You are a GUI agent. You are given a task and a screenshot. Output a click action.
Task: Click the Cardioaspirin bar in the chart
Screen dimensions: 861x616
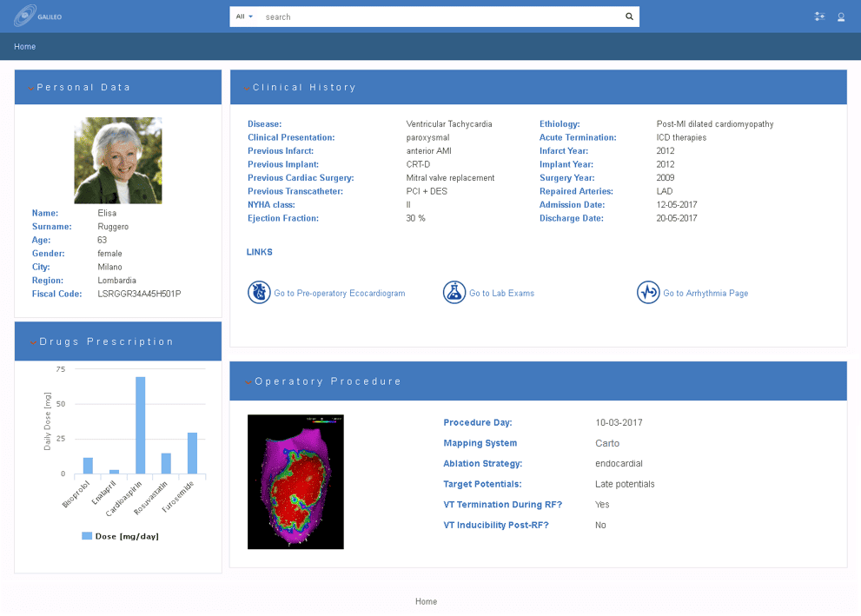140,425
